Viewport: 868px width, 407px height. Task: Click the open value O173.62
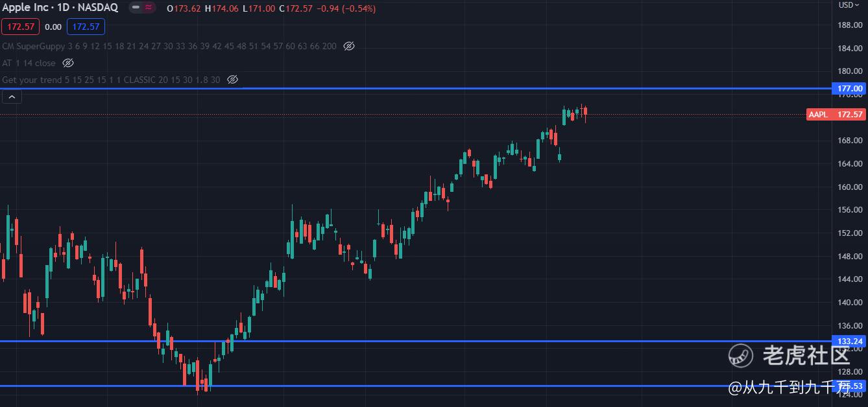tap(183, 8)
